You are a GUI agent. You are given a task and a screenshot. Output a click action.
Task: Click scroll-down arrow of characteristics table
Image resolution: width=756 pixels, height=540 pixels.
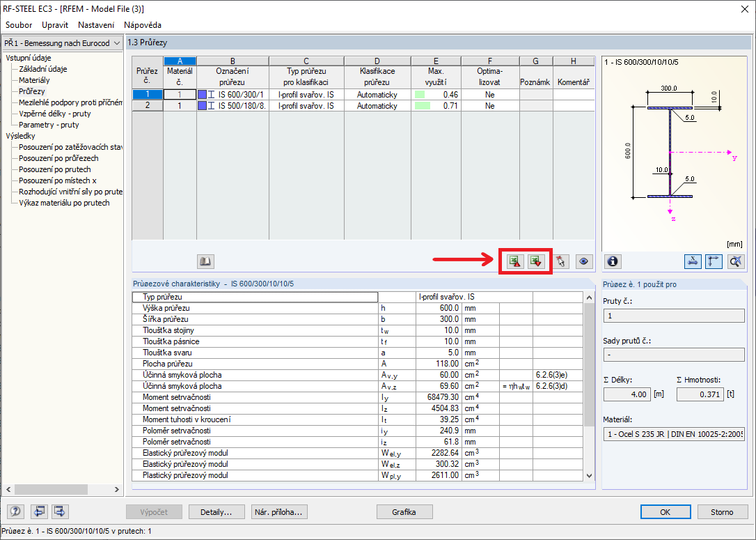589,475
